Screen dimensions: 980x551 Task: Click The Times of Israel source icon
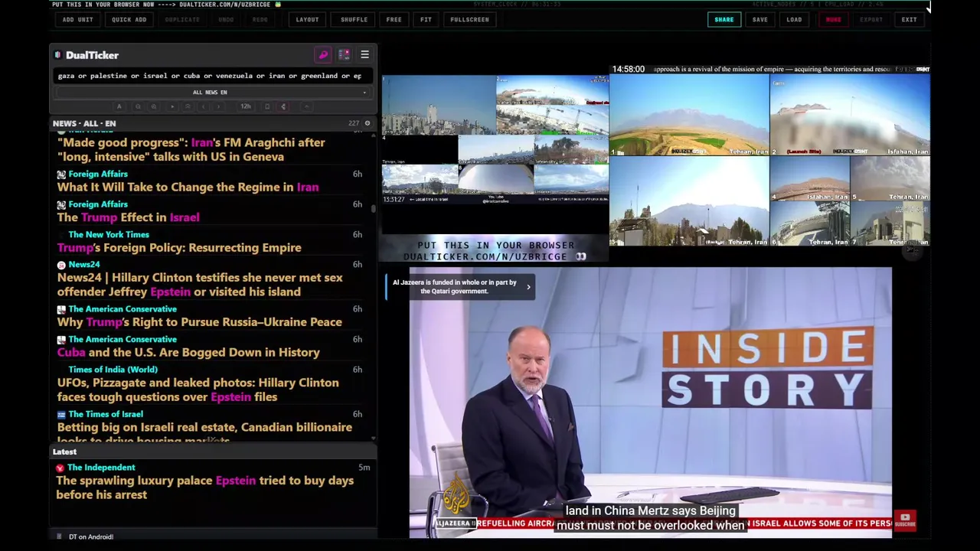click(61, 414)
